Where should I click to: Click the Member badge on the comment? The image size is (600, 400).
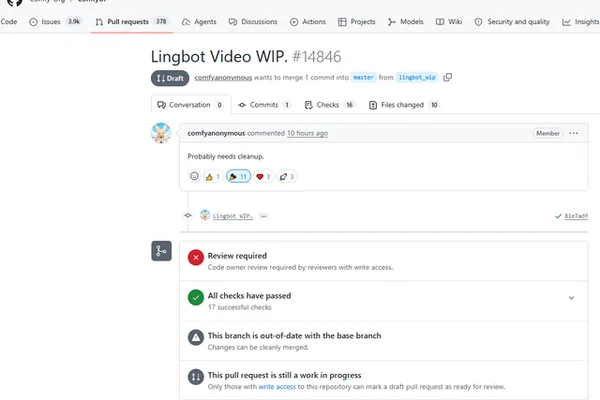click(x=548, y=133)
